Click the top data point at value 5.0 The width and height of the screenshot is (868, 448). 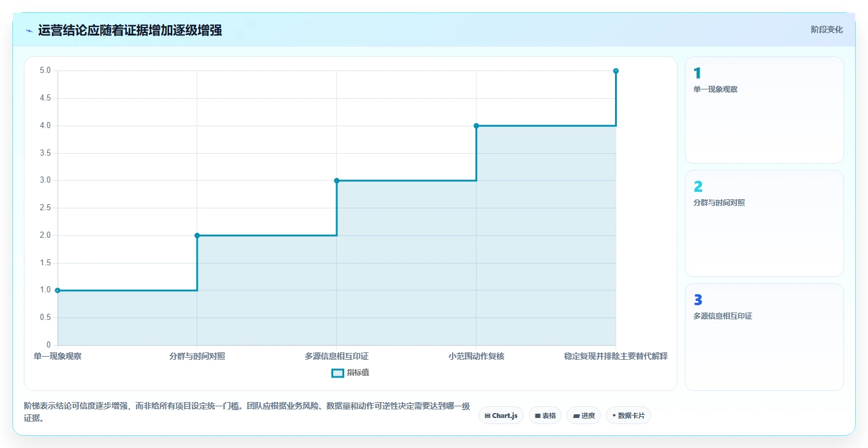[x=616, y=71]
